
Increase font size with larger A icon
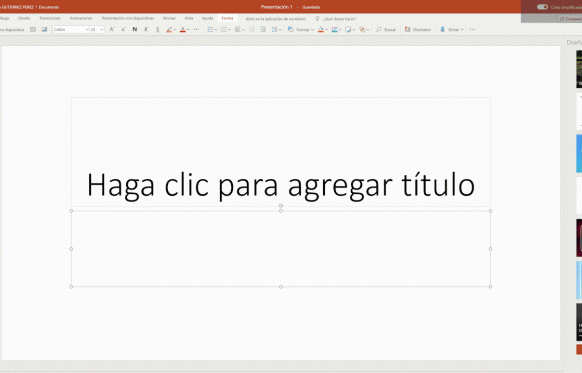click(112, 29)
